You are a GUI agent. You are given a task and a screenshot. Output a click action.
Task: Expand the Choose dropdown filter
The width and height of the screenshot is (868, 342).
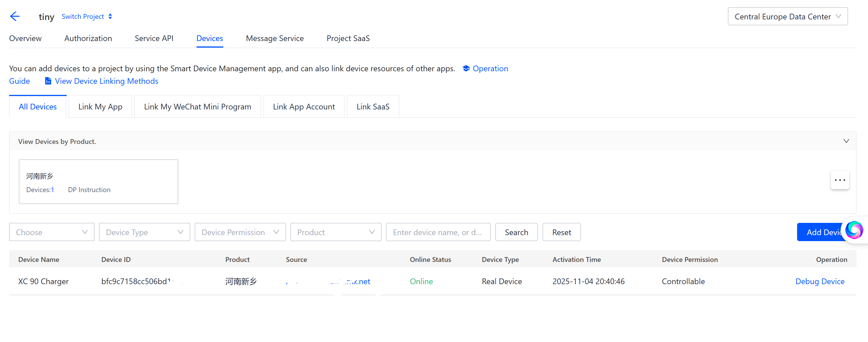[52, 232]
